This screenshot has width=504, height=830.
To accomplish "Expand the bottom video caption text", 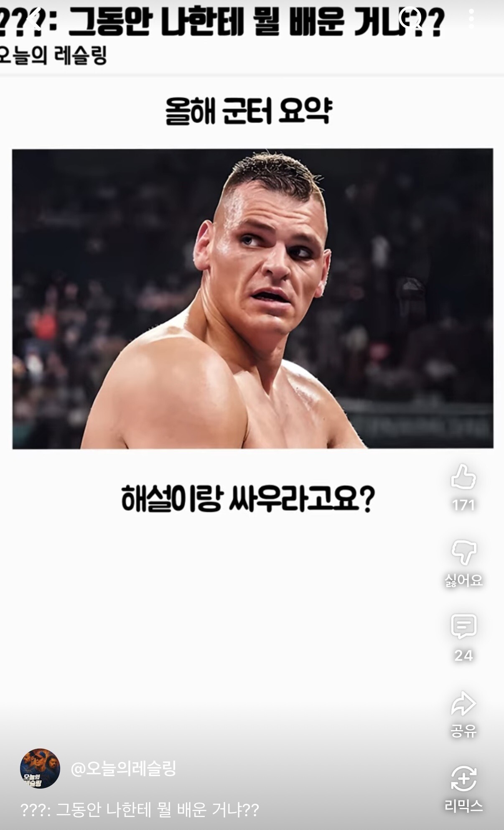I will tap(140, 810).
